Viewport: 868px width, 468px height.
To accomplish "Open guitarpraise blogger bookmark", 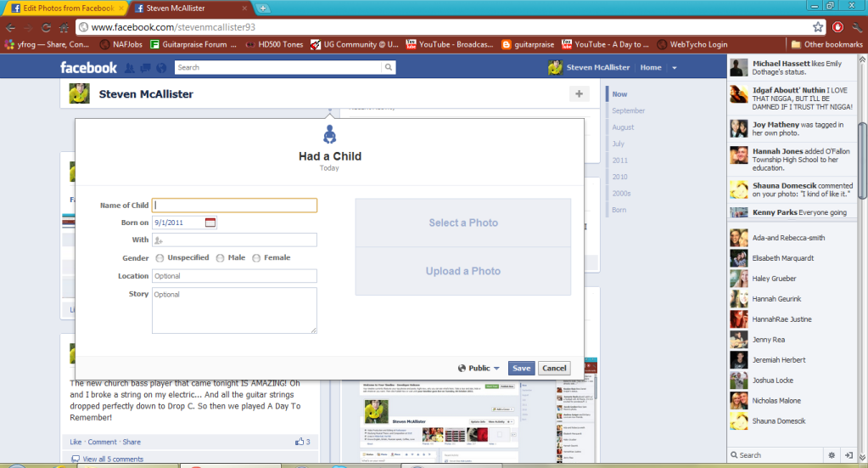I will pos(528,44).
